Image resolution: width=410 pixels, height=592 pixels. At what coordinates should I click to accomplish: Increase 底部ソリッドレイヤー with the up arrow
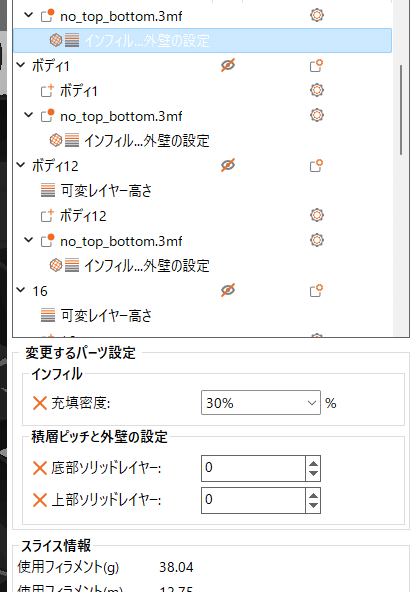point(313,462)
